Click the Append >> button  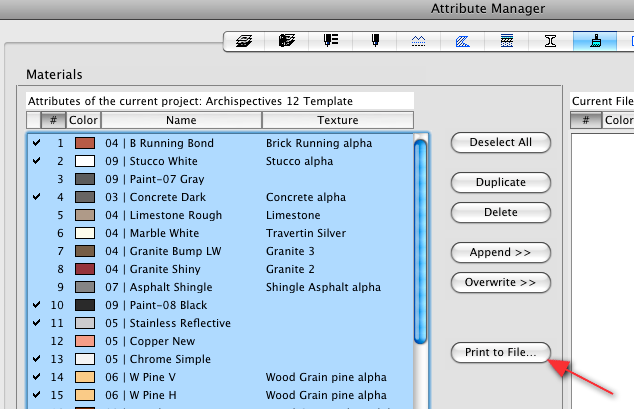501,251
